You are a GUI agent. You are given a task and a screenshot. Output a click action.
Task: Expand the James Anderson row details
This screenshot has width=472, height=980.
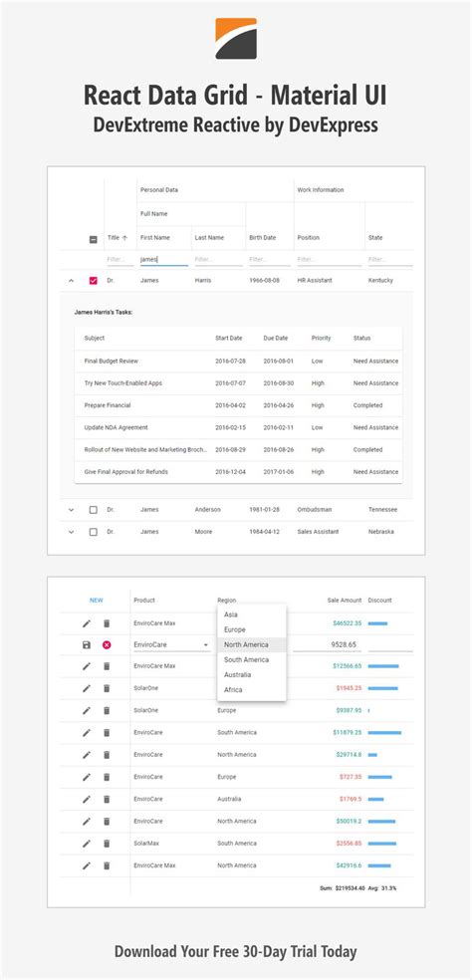71,510
